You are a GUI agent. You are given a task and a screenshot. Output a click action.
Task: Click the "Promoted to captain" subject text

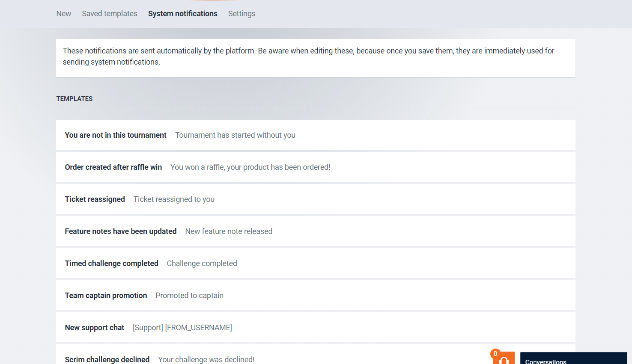point(190,296)
